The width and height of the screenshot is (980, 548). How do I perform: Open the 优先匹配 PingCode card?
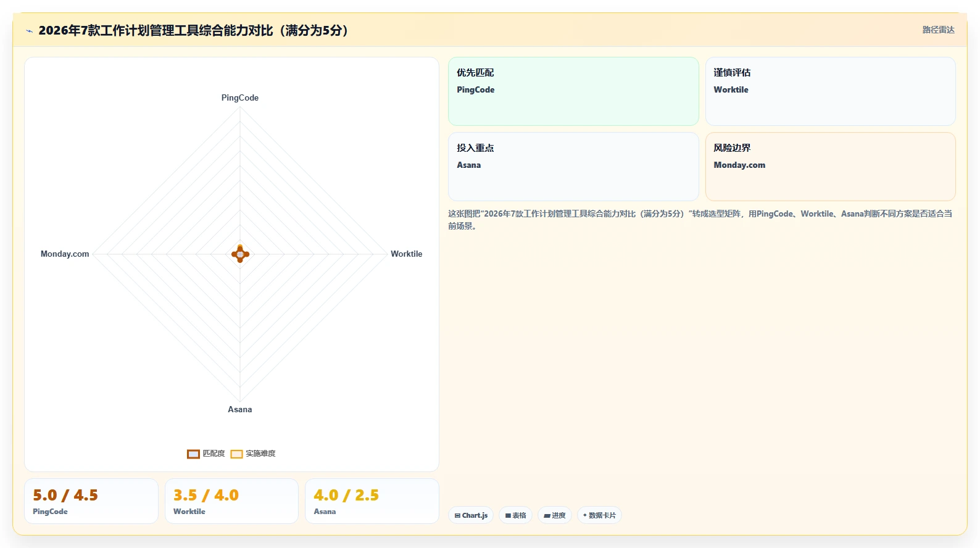[x=573, y=91]
